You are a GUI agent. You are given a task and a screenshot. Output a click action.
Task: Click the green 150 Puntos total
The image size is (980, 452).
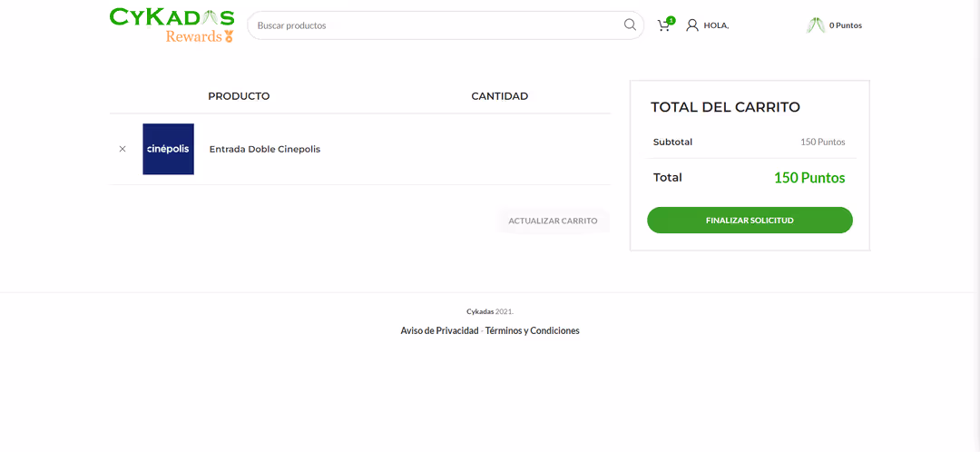coord(808,178)
